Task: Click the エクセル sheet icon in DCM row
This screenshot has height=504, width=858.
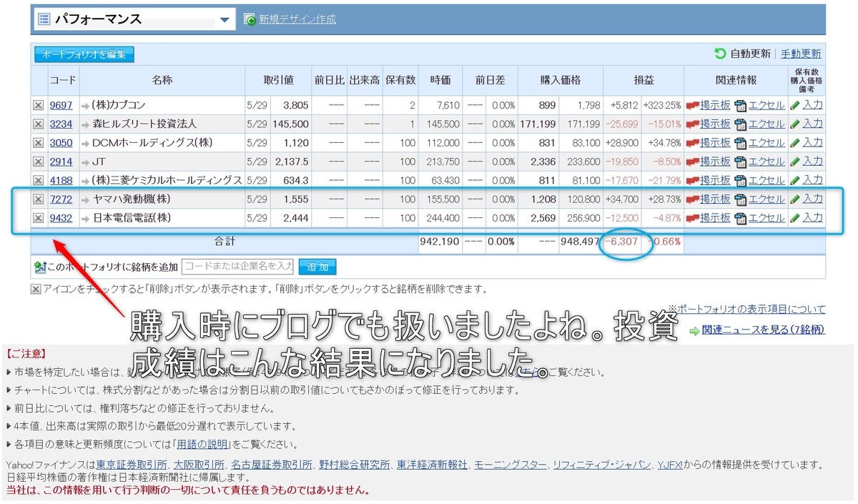Action: pos(741,144)
